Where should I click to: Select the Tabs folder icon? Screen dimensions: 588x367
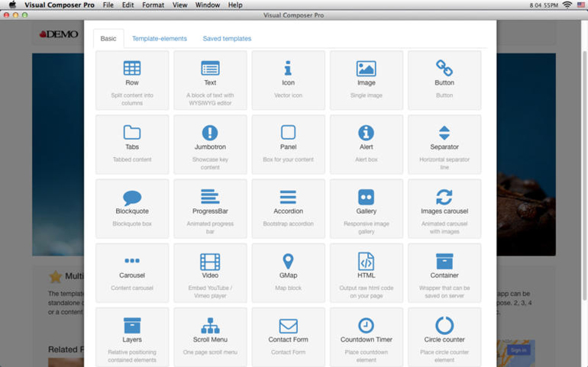pos(132,132)
